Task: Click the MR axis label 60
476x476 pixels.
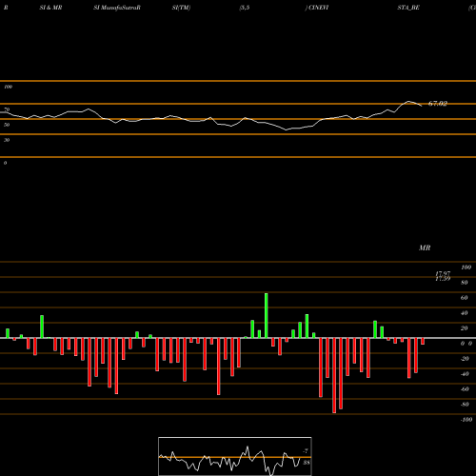Action: point(464,298)
